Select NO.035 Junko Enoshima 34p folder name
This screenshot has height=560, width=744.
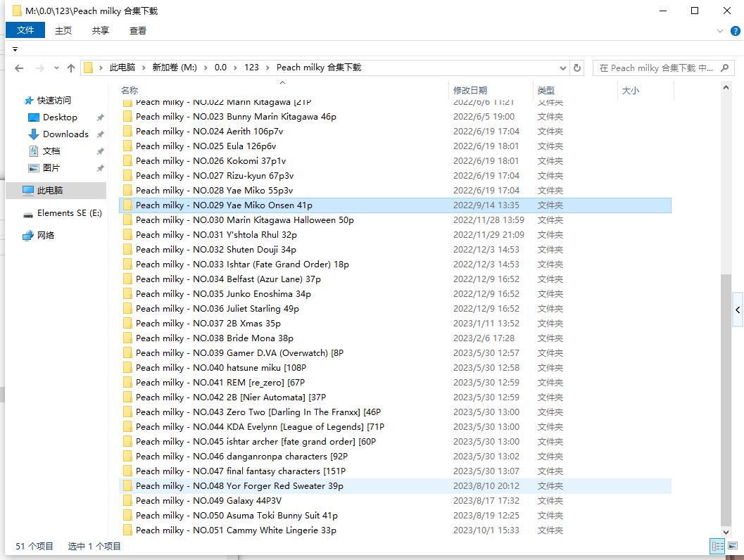coord(224,294)
